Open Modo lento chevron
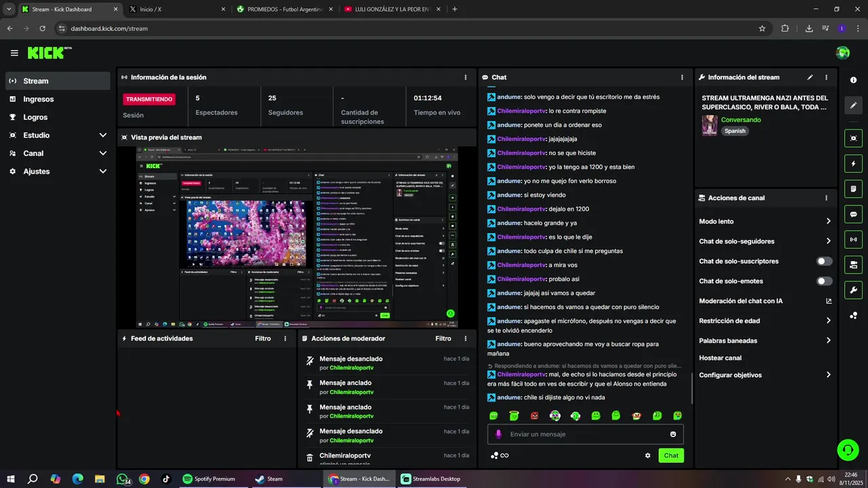 pos(828,222)
